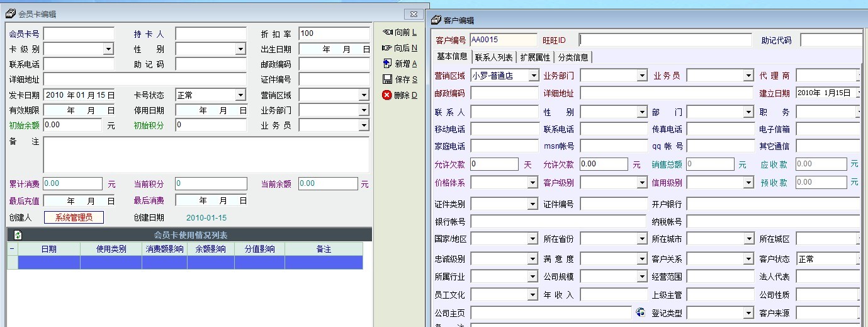Viewport: 868px width, 327px height.
Task: Open the company homepage globe icon
Action: (640, 313)
